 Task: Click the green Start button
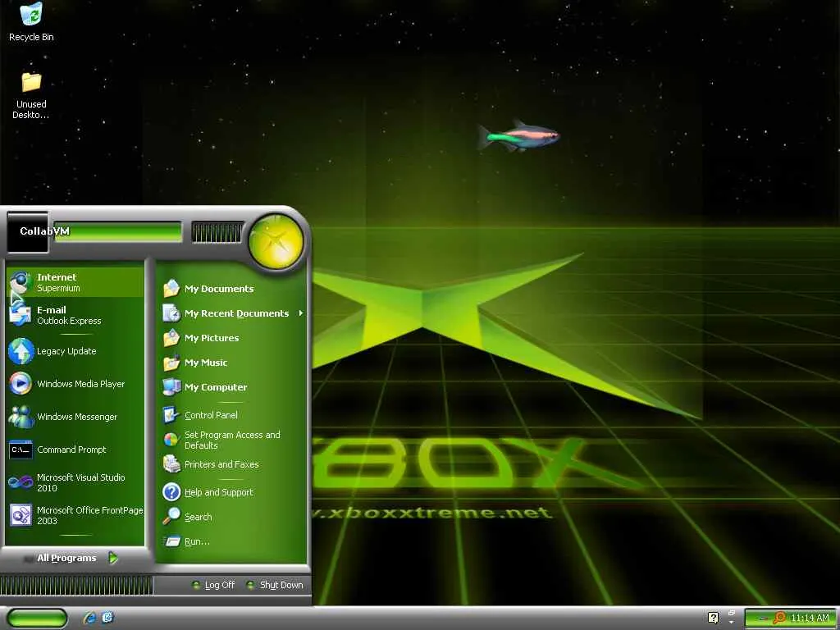click(x=37, y=618)
